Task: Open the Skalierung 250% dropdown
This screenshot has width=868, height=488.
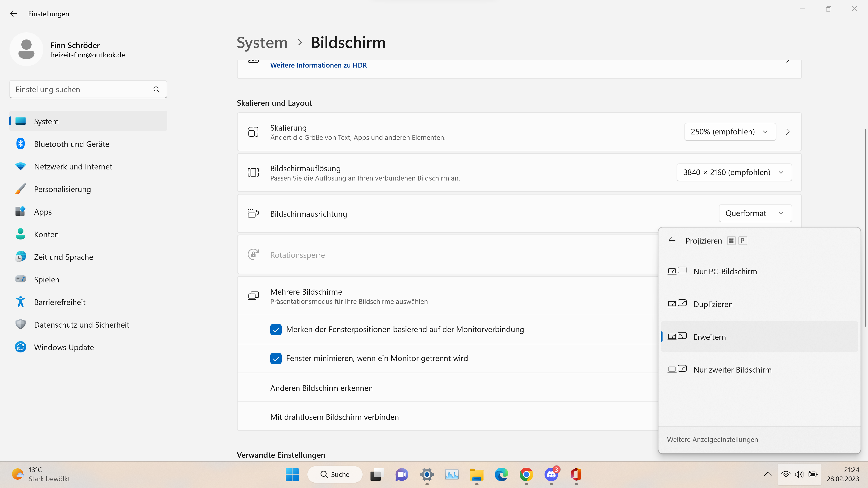Action: point(730,132)
